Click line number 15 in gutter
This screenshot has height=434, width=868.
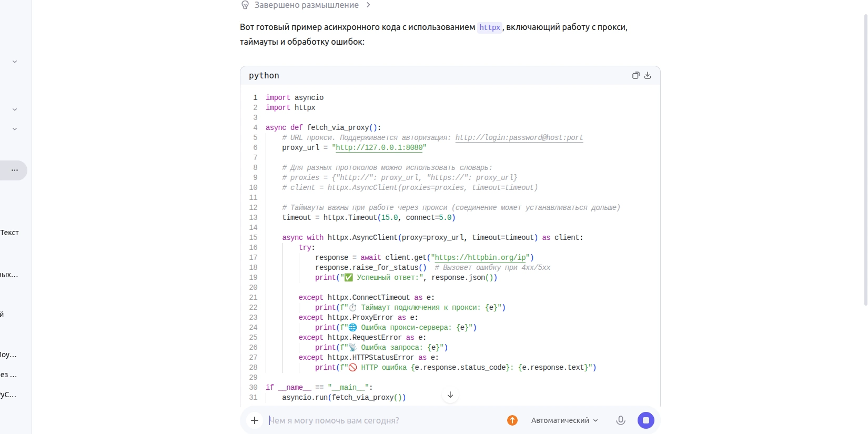pyautogui.click(x=254, y=237)
